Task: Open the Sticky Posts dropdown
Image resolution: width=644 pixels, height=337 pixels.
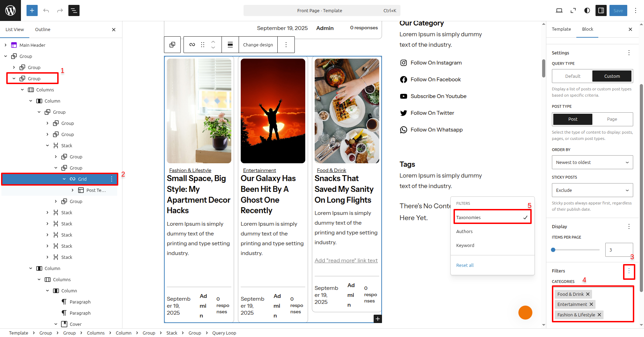Action: pyautogui.click(x=592, y=190)
